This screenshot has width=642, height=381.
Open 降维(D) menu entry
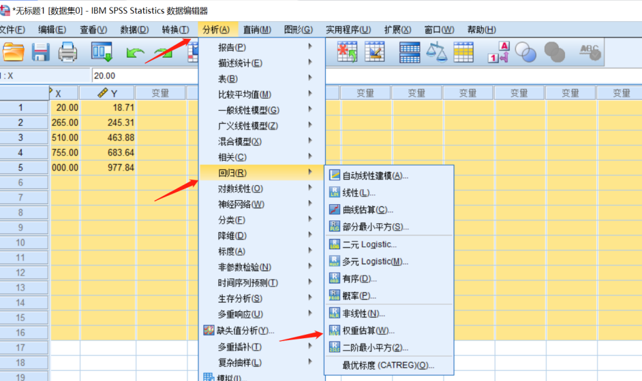click(262, 236)
